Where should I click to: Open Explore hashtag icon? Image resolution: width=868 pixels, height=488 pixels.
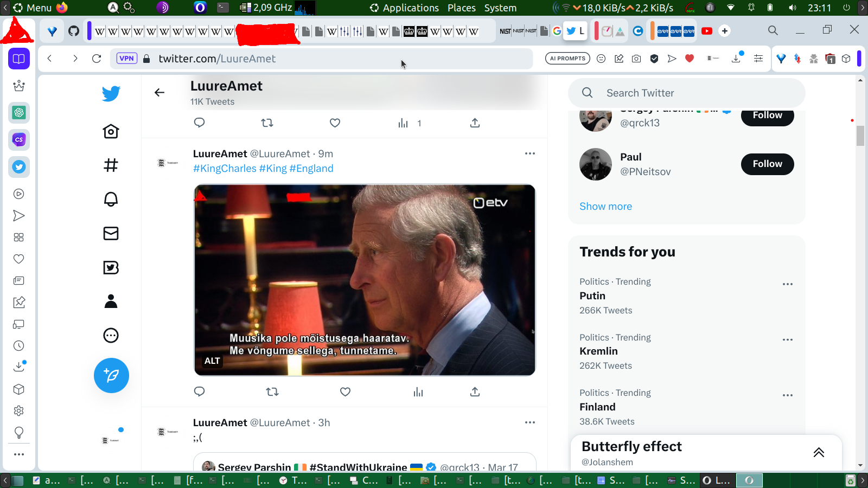pos(111,165)
